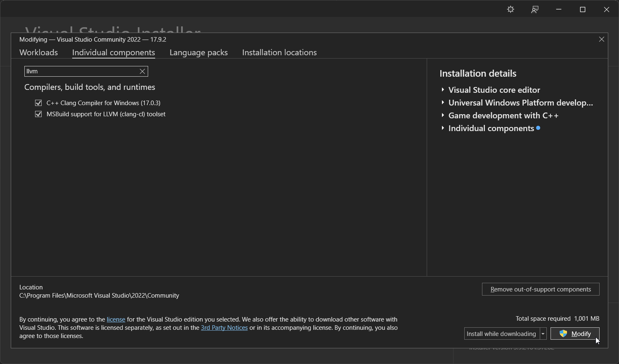The width and height of the screenshot is (619, 364).
Task: Open the Language packs tab
Action: [x=198, y=52]
